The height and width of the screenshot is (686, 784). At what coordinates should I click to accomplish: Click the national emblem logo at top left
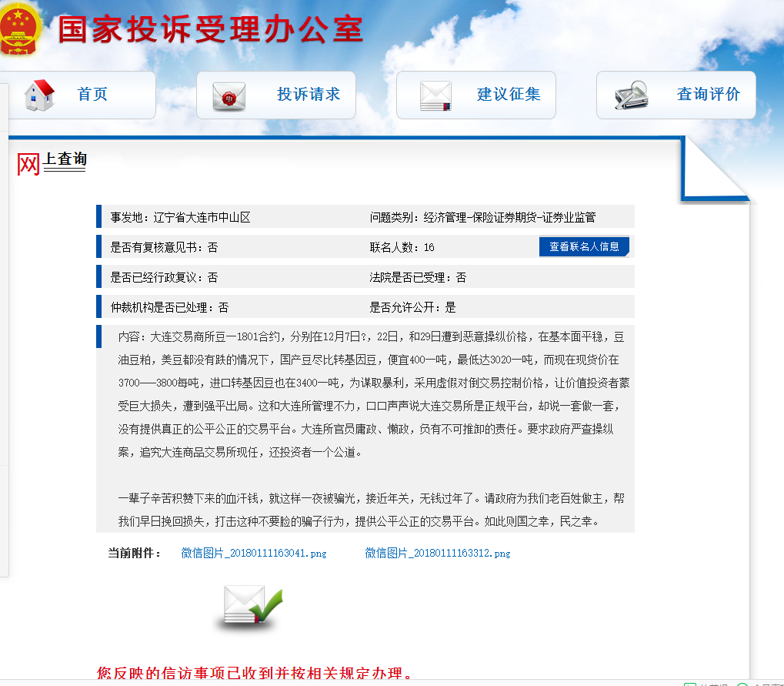coord(22,29)
